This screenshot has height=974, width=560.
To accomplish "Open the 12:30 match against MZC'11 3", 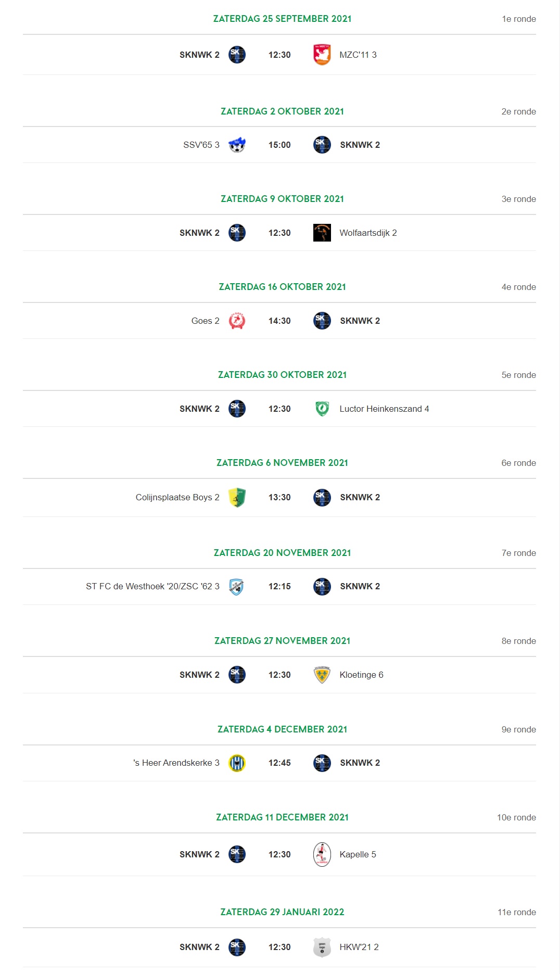I will pos(279,55).
